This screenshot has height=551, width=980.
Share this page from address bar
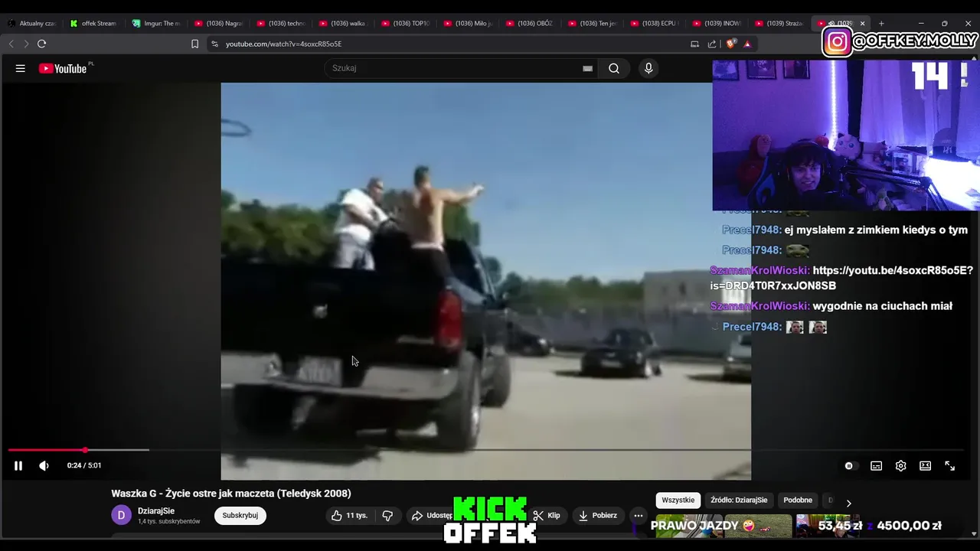[x=712, y=44]
